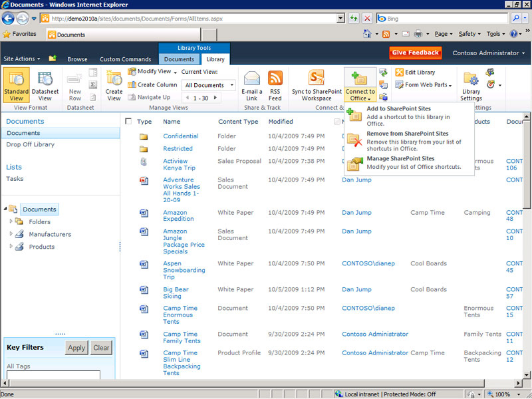Open E-mail a Link
The image size is (532, 399).
[x=251, y=85]
